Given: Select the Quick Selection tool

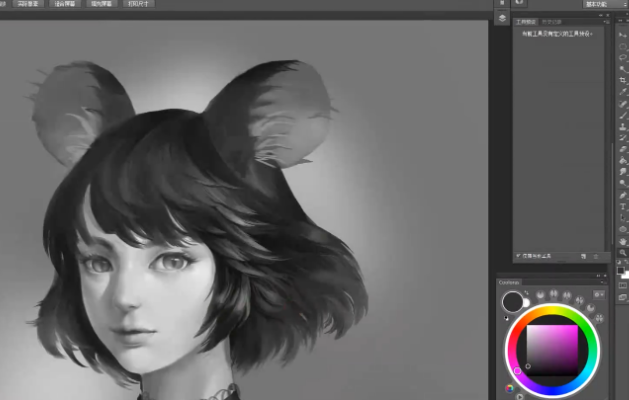Looking at the screenshot, I should tap(623, 69).
